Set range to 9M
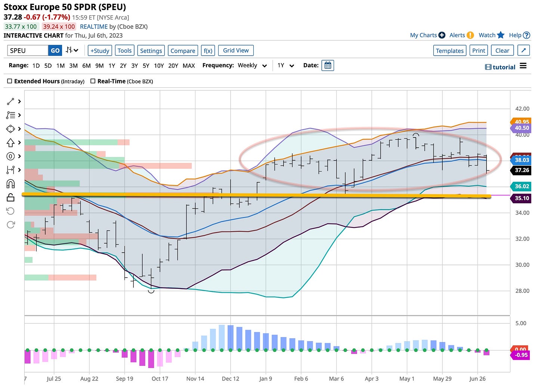 [x=99, y=65]
